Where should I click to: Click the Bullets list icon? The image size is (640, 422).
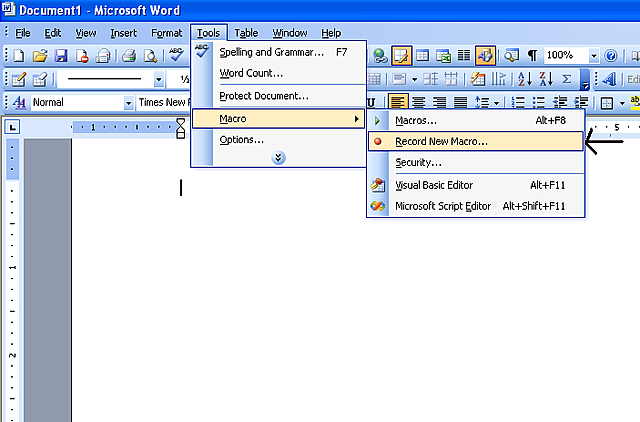539,102
